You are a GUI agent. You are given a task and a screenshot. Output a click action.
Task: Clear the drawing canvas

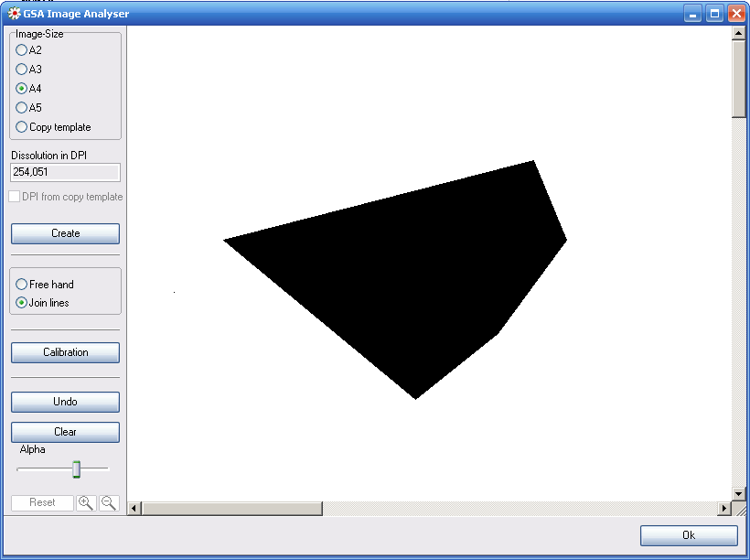[x=66, y=432]
